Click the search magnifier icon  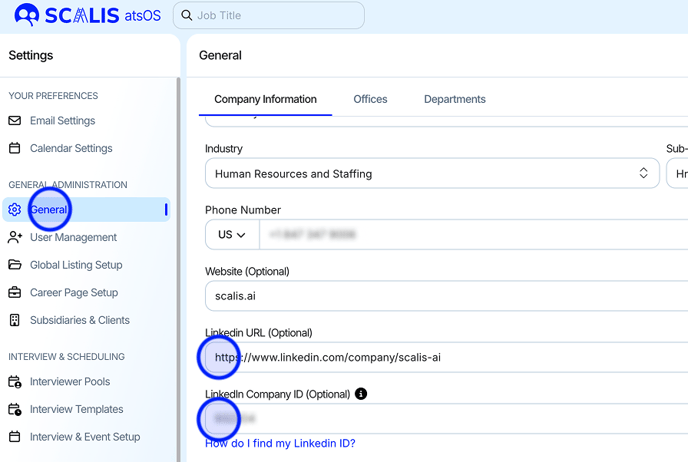[x=187, y=16]
